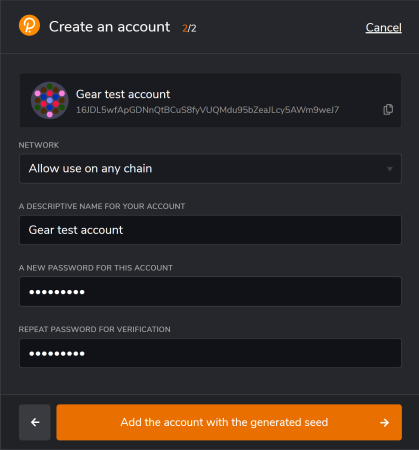This screenshot has width=419, height=450.
Task: Click the NETWORK field label
Action: click(39, 145)
